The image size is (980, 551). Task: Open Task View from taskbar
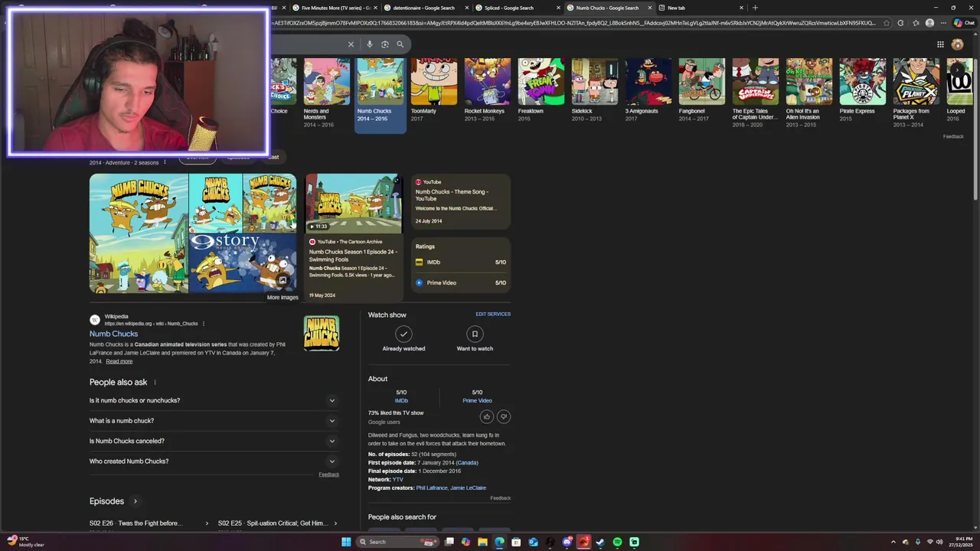(449, 542)
